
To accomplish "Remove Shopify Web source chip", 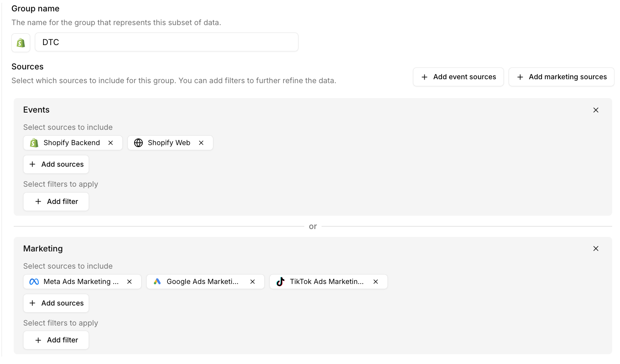I will (201, 143).
